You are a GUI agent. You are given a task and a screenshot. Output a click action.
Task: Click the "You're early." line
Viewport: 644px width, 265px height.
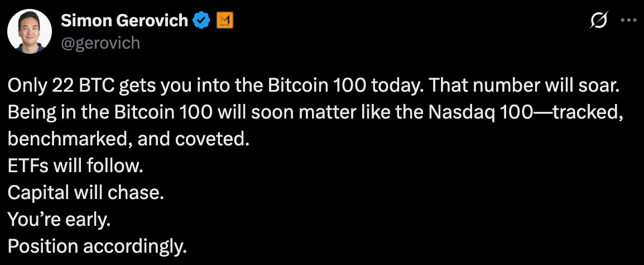(x=59, y=219)
